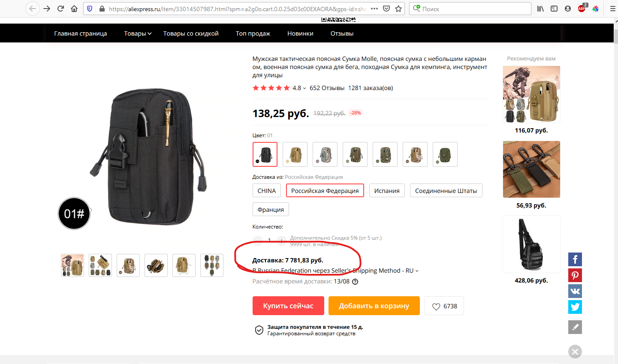This screenshot has height=364, width=618.
Task: Click the Firefox search input field
Action: [x=474, y=9]
